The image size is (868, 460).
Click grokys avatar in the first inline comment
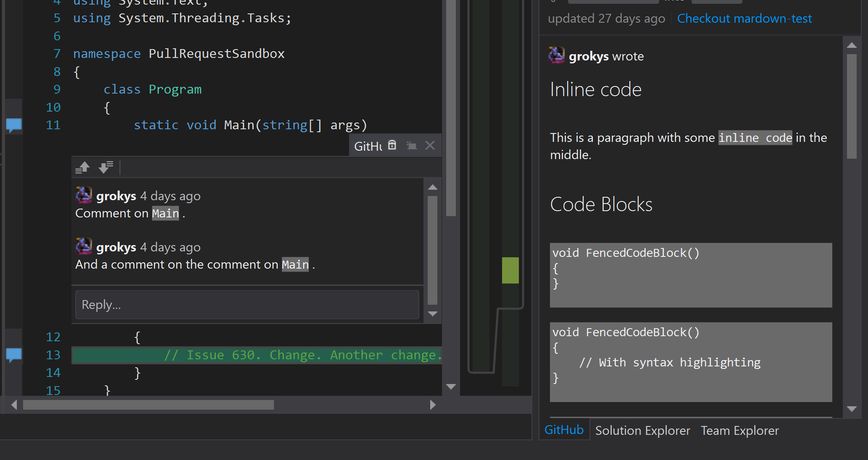coord(84,195)
